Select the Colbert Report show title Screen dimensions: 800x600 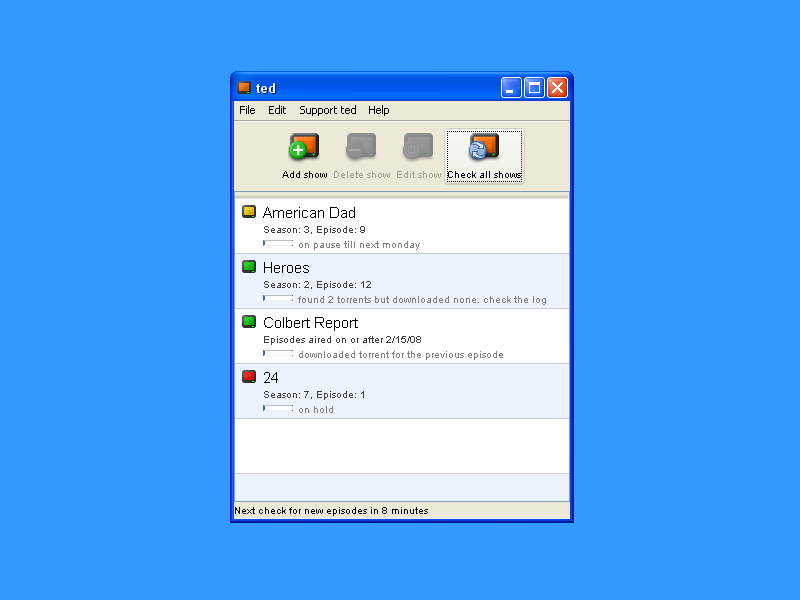tap(311, 323)
